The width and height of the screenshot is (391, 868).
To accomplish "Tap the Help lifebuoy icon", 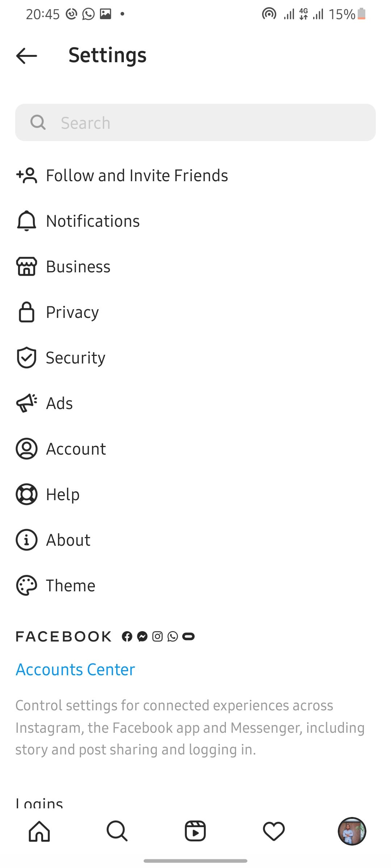I will click(x=26, y=494).
